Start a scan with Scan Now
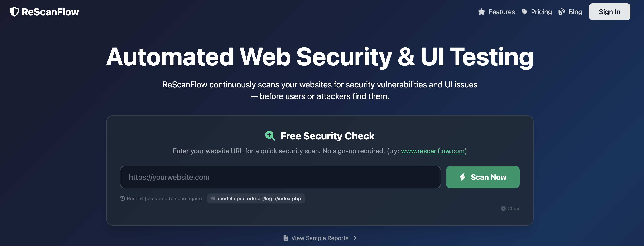This screenshot has height=246, width=644. tap(482, 177)
